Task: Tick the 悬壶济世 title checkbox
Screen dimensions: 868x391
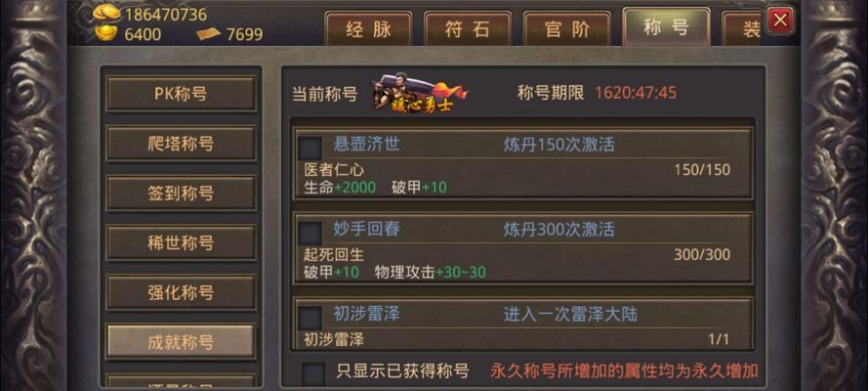Action: pos(310,149)
